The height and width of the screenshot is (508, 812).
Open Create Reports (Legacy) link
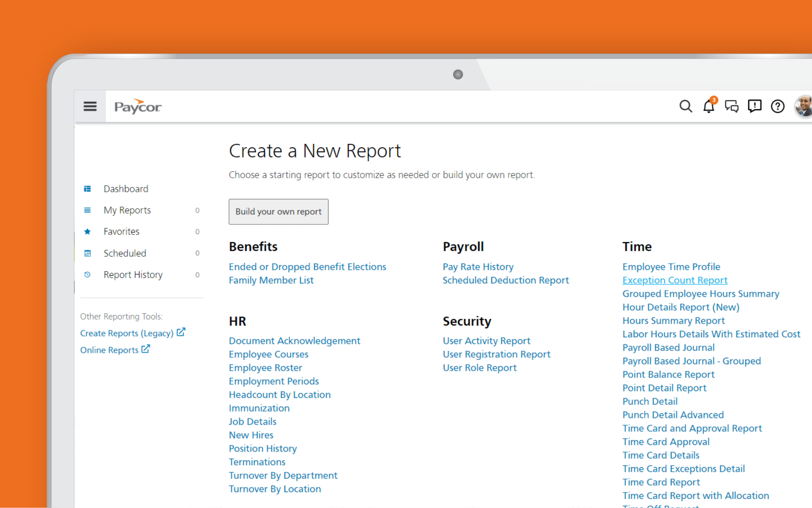[x=127, y=333]
